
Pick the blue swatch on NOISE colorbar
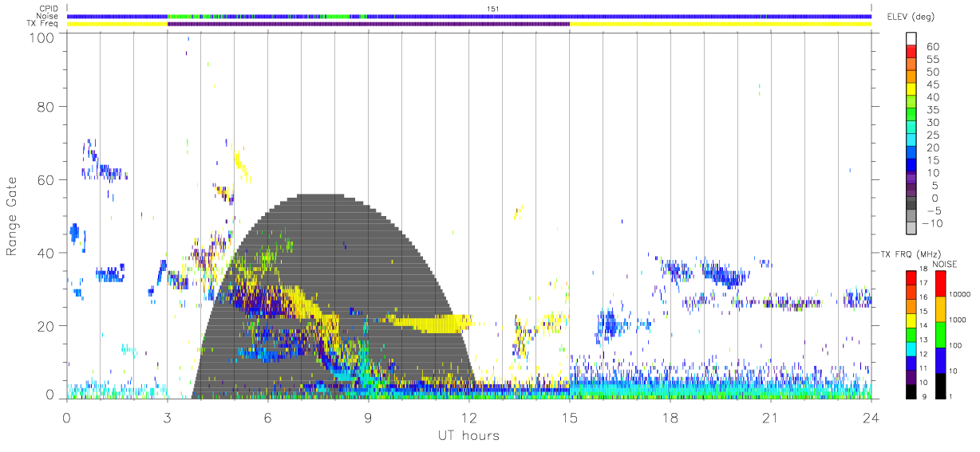pyautogui.click(x=941, y=360)
